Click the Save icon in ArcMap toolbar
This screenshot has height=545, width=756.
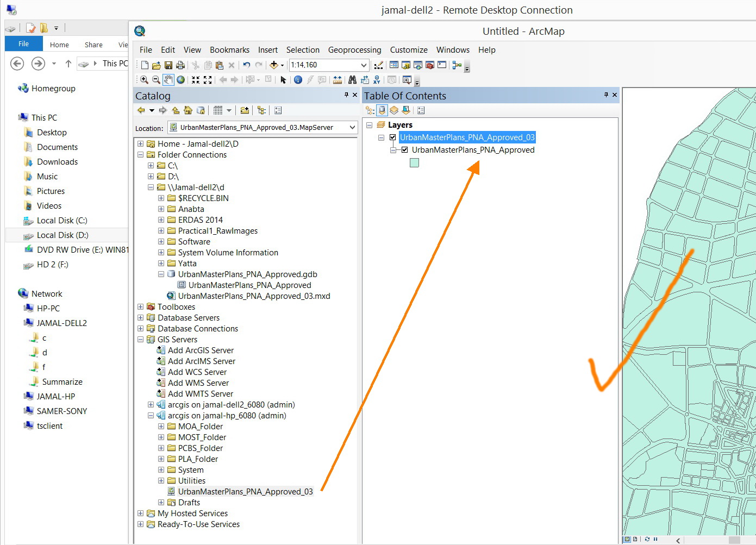[168, 65]
